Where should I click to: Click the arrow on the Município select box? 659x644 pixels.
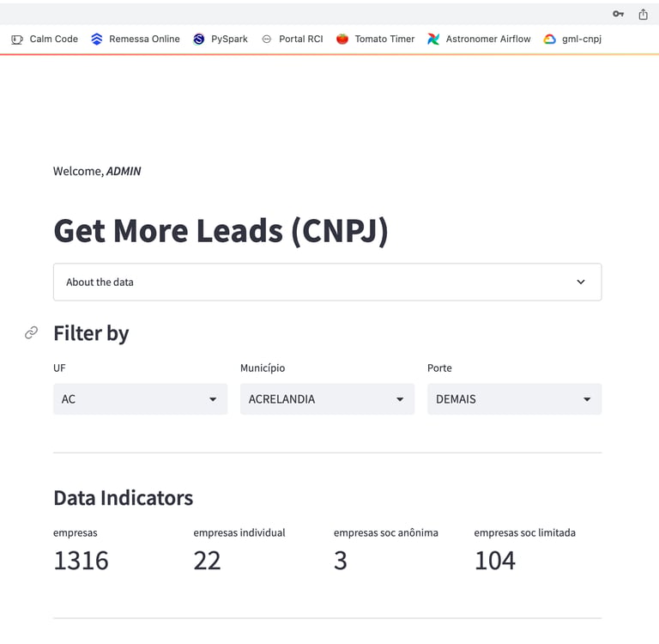400,399
